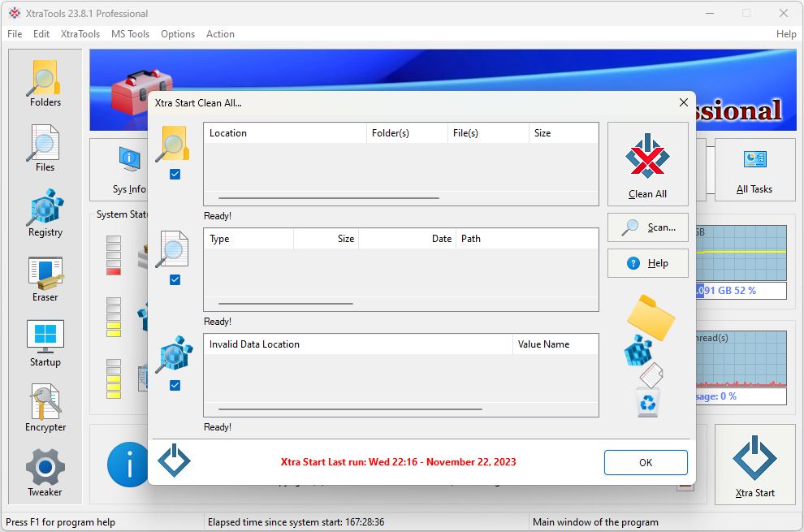Screen dimensions: 804x532
Task: Click the folder list horizontal scrollbar
Action: pyautogui.click(x=328, y=197)
